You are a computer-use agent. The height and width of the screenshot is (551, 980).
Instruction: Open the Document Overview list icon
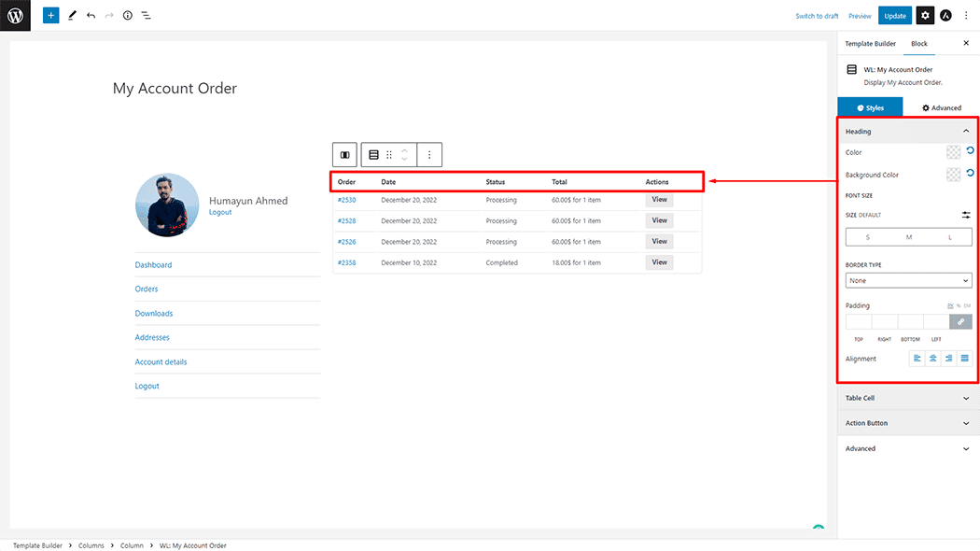pyautogui.click(x=146, y=15)
